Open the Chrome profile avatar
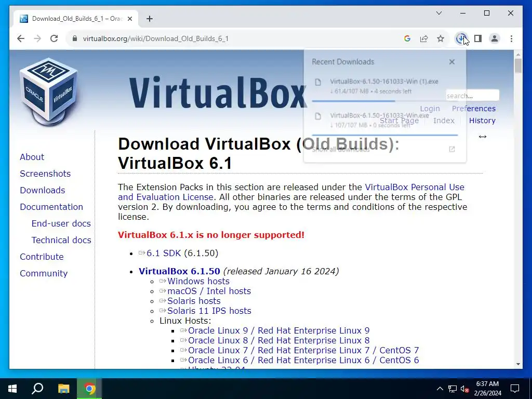 [x=495, y=38]
